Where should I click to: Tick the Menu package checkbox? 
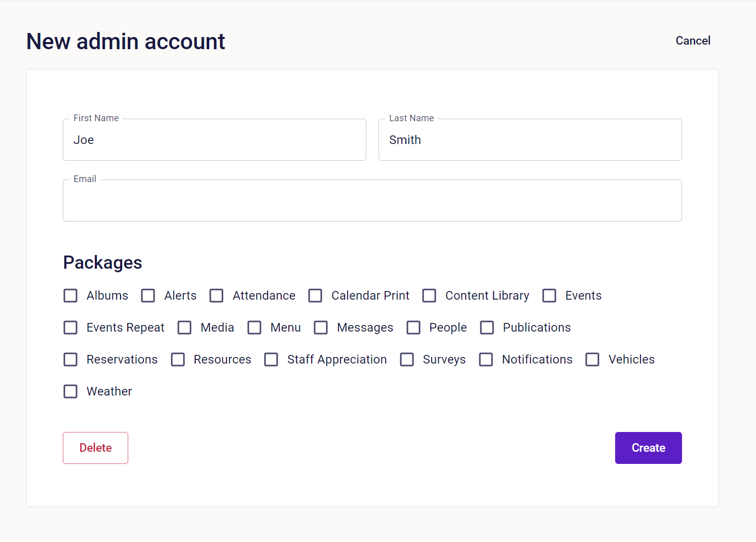tap(254, 328)
